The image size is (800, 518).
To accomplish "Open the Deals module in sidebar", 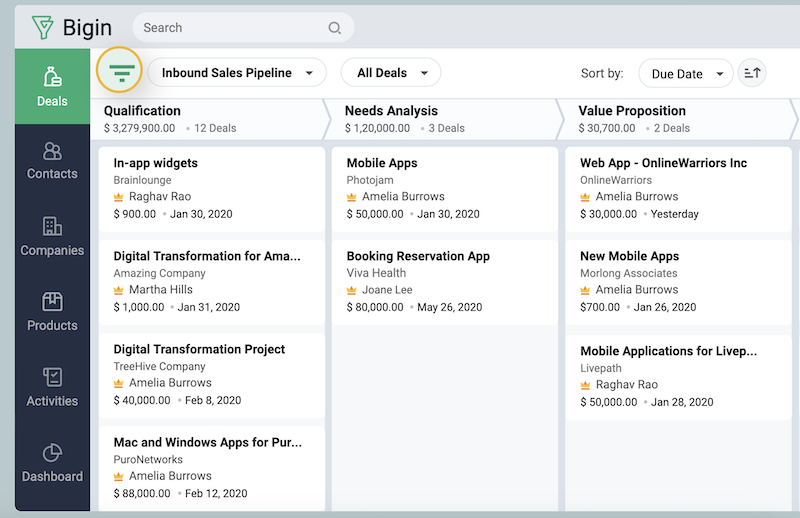I will [x=52, y=86].
